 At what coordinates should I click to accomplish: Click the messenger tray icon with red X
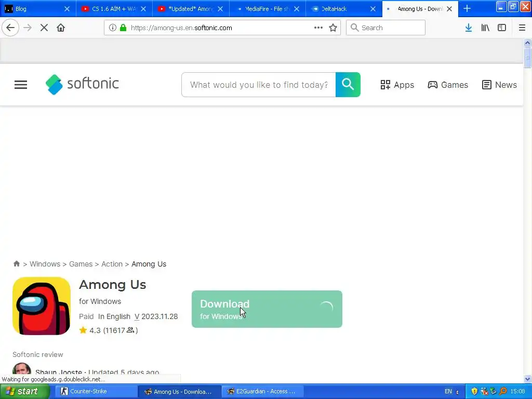[484, 391]
